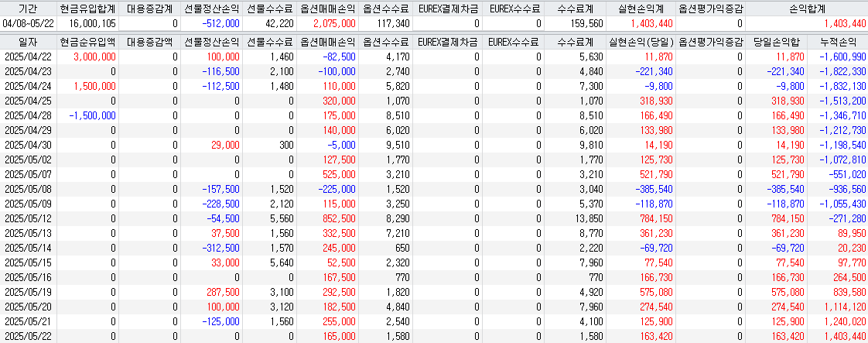Click the 현금순유입액 column header
This screenshot has height=343, width=868.
(88, 42)
